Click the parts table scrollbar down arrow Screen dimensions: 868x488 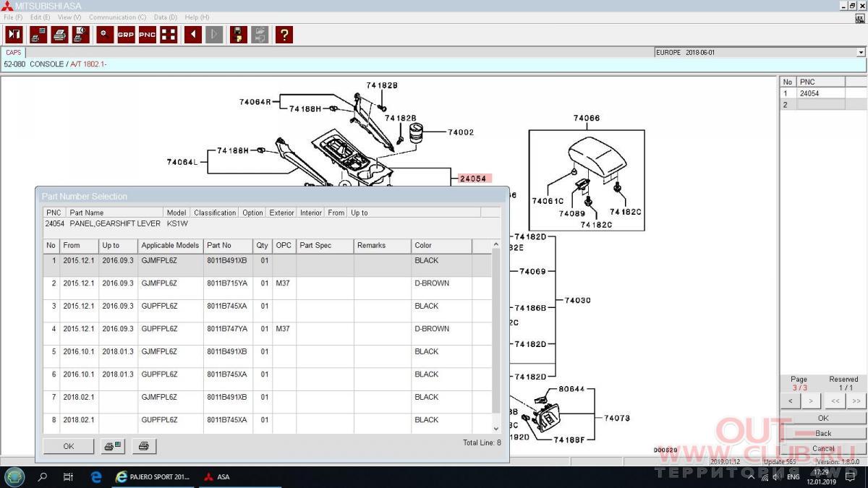pos(496,429)
